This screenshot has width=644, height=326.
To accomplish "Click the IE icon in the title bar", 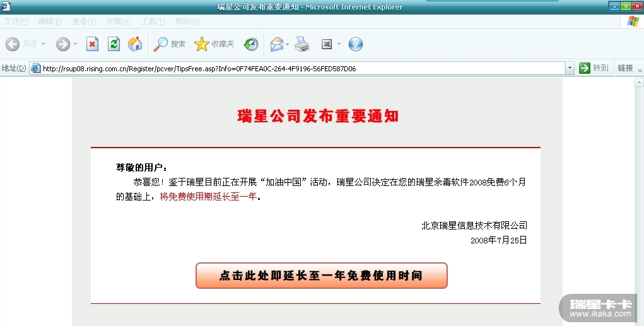I will click(x=5, y=6).
